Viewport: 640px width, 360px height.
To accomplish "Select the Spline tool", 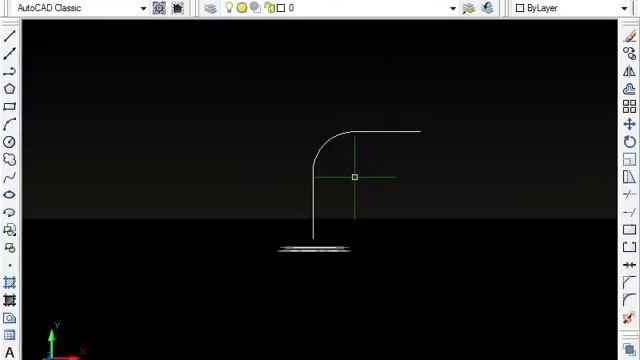I will [x=9, y=177].
